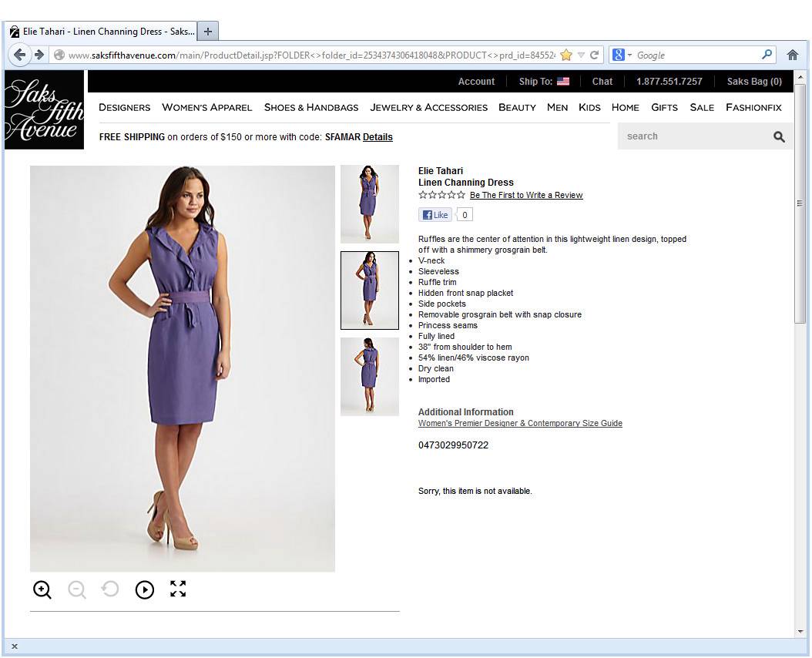Image resolution: width=812 pixels, height=658 pixels.
Task: Click the Chat link
Action: [x=602, y=82]
